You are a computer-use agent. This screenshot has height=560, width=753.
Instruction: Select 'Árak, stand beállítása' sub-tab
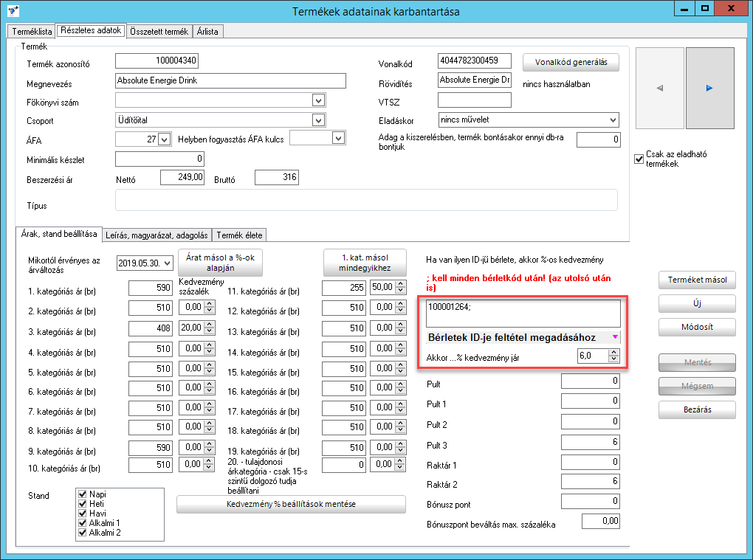tap(59, 234)
